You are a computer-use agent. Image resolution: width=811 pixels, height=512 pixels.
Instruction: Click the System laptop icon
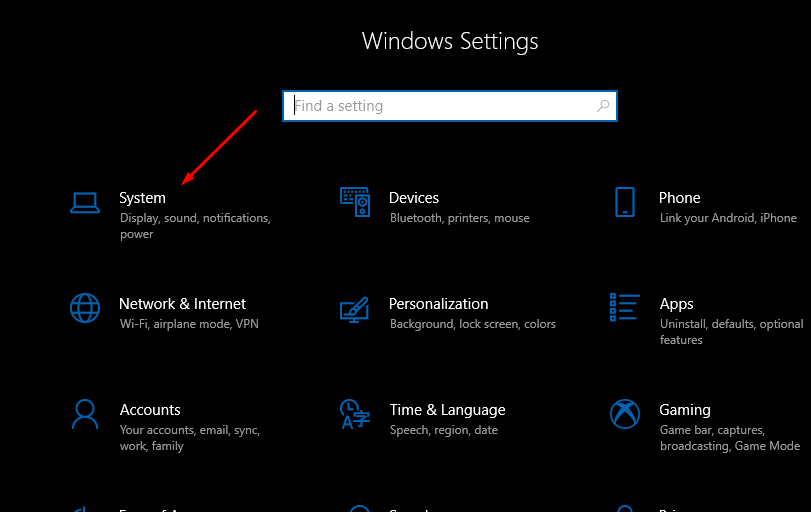click(x=85, y=203)
